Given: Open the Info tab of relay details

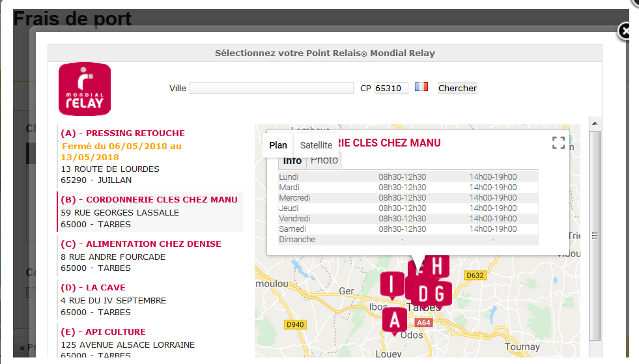Looking at the screenshot, I should [292, 161].
